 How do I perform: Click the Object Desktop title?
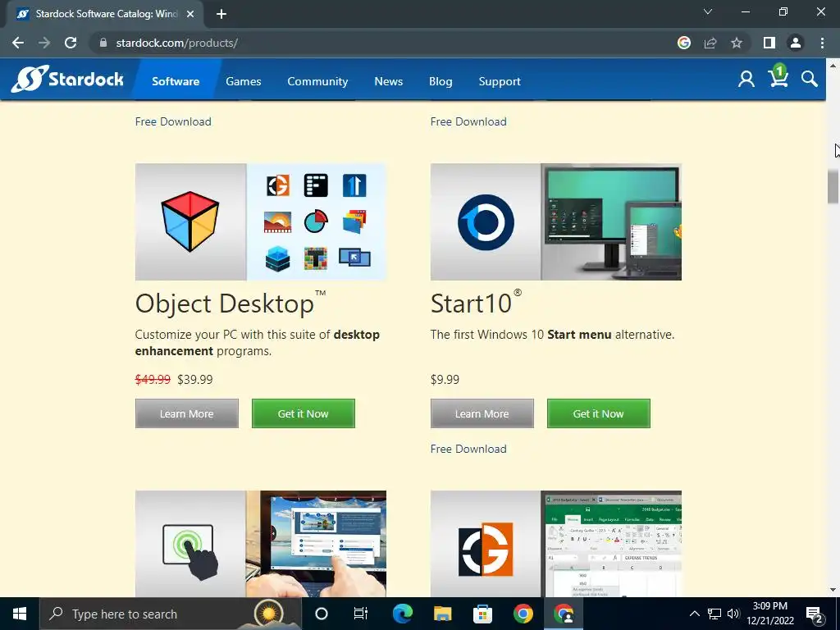coord(230,304)
